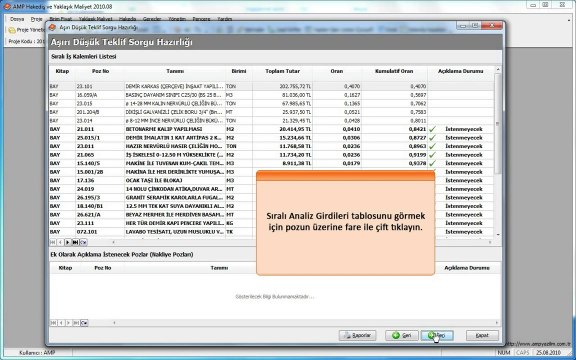Screen dimensions: 576x360
Task: Click right arrow of Nakliye Pozları horizontal scrollbar
Action: coord(497,323)
